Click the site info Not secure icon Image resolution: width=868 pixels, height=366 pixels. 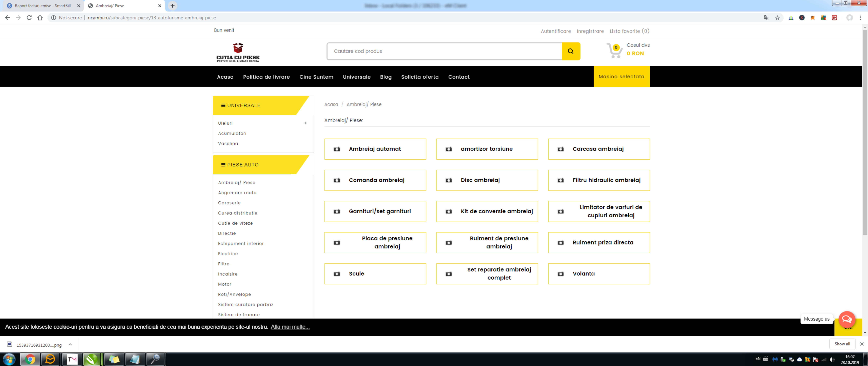[54, 18]
